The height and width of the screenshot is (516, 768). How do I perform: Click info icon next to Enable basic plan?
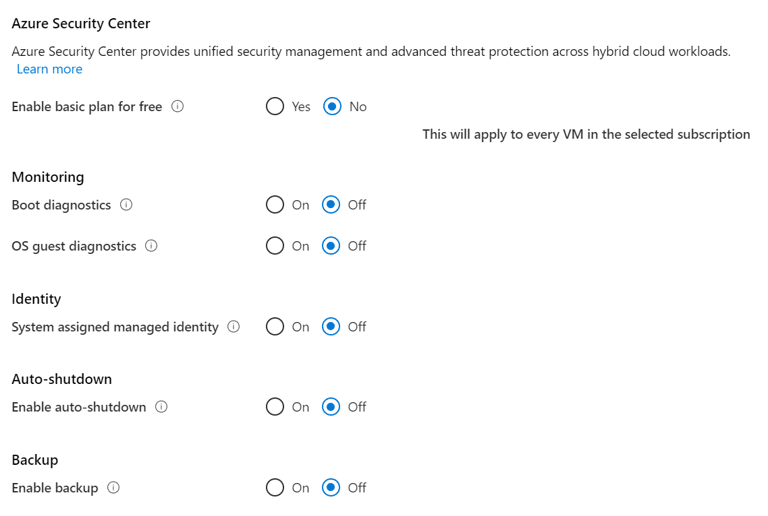[178, 106]
